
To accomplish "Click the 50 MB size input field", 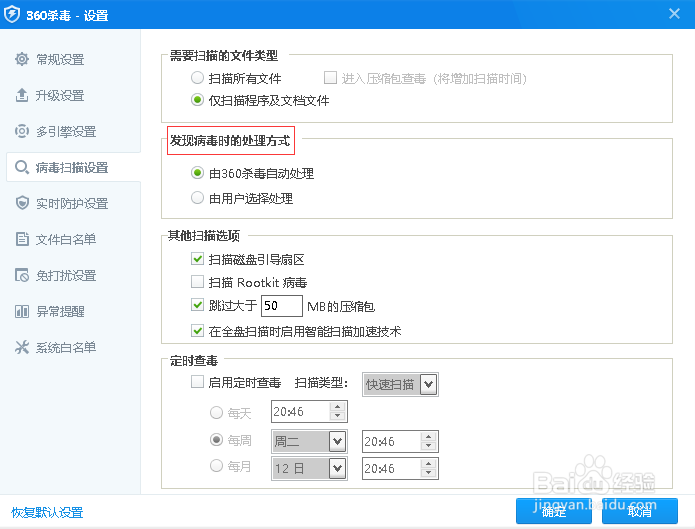I will coord(281,306).
